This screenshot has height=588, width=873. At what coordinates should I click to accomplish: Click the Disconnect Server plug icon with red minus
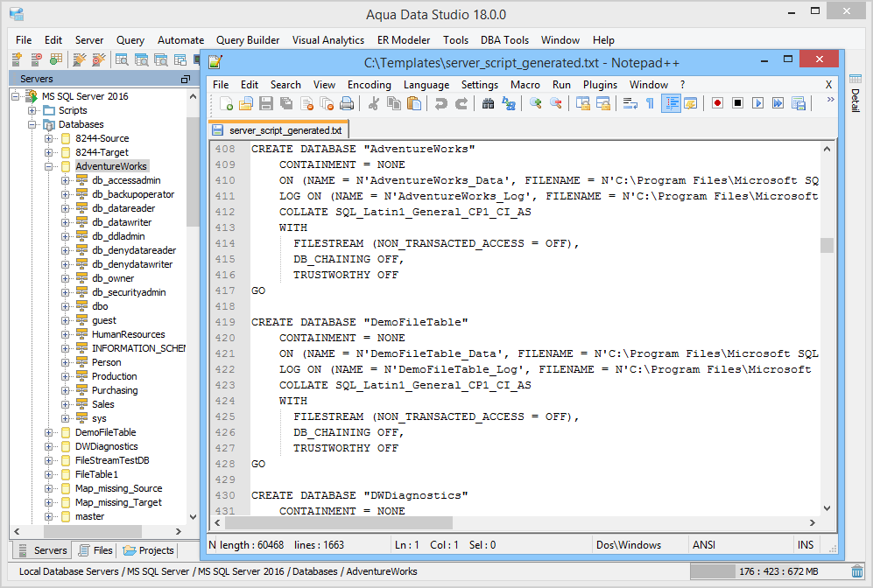pyautogui.click(x=99, y=59)
